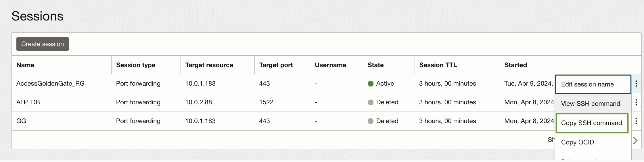Click the Create session button
Image resolution: width=644 pixels, height=162 pixels.
point(43,44)
